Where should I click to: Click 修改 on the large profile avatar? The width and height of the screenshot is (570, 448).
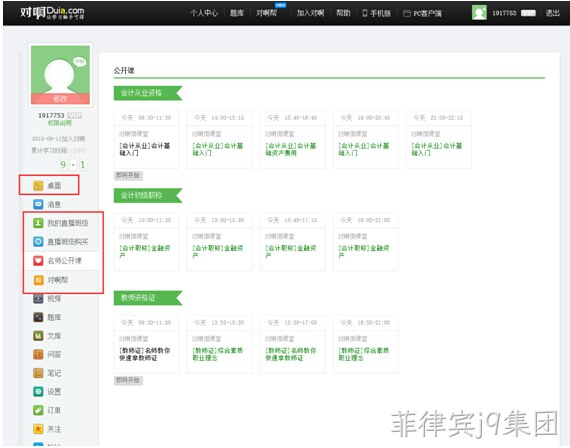pos(60,99)
